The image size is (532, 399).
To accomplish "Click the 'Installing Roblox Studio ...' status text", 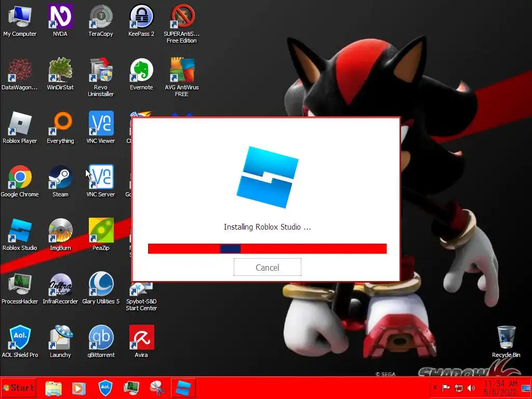I will pyautogui.click(x=268, y=227).
